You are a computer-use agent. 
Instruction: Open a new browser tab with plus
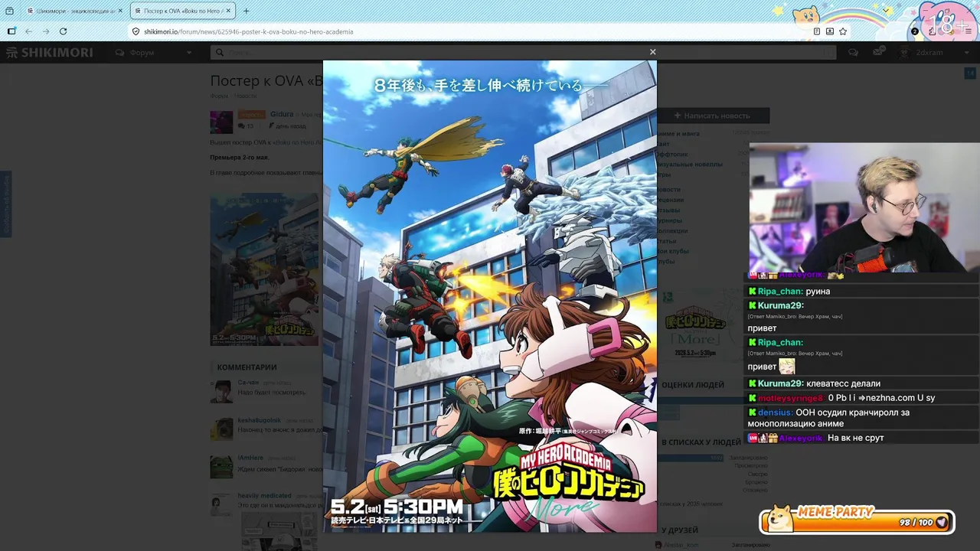(x=246, y=11)
